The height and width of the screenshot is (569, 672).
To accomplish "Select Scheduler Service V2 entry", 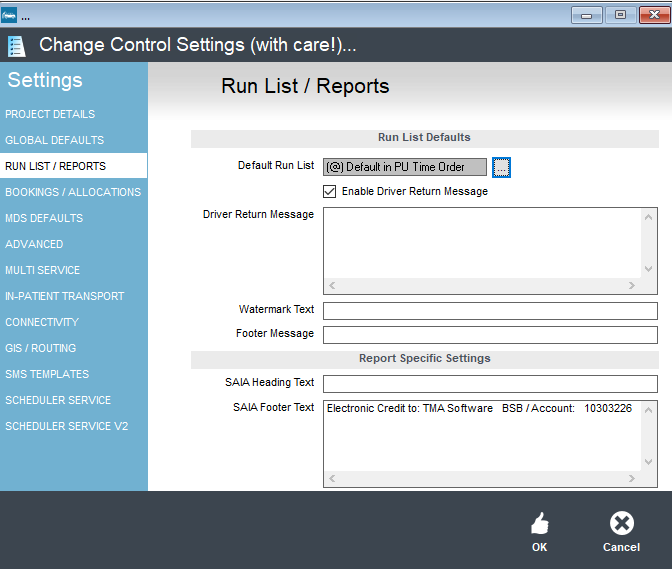I will pos(66,426).
